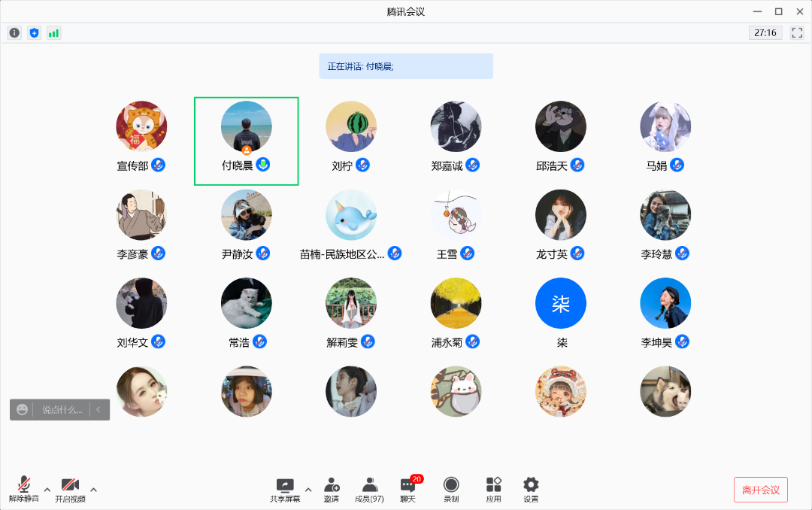Open the meeting info icon
812x510 pixels.
pos(14,33)
